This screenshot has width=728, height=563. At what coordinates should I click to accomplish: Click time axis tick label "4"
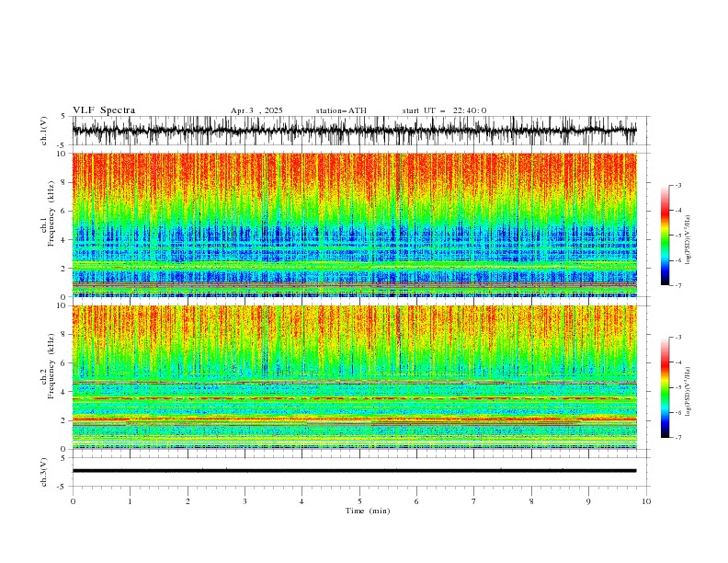pos(302,501)
